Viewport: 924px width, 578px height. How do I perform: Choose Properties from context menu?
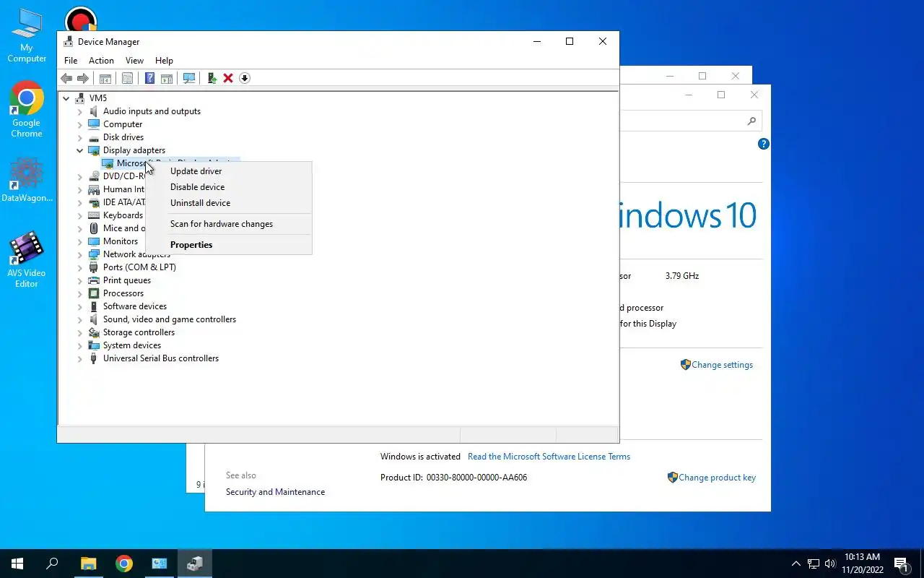(229, 245)
